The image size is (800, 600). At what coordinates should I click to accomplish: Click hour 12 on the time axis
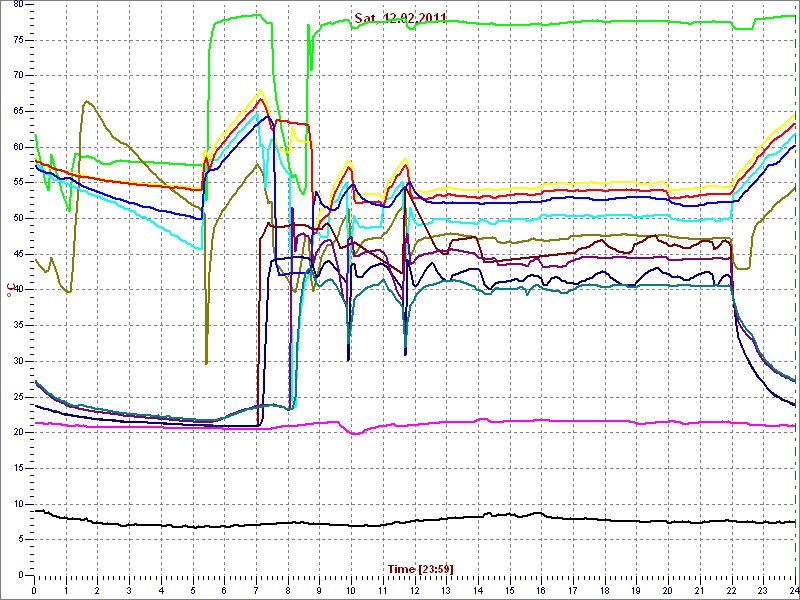pos(414,591)
